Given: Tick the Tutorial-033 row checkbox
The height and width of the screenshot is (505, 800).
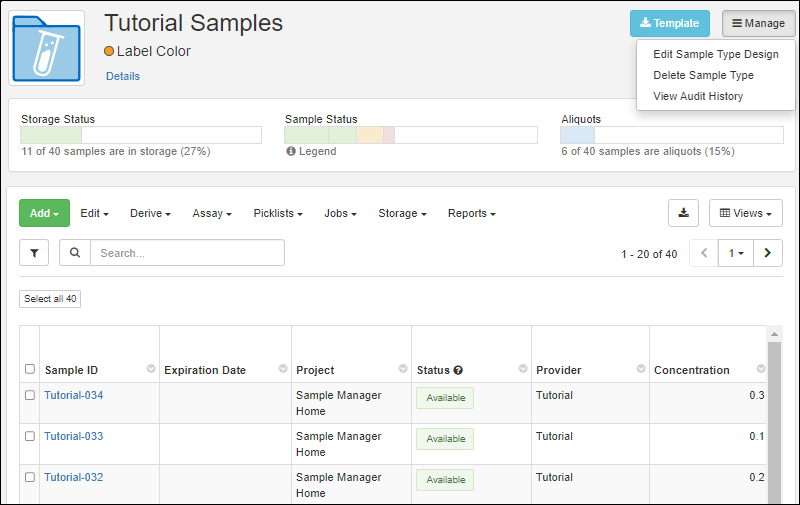Looking at the screenshot, I should point(30,436).
